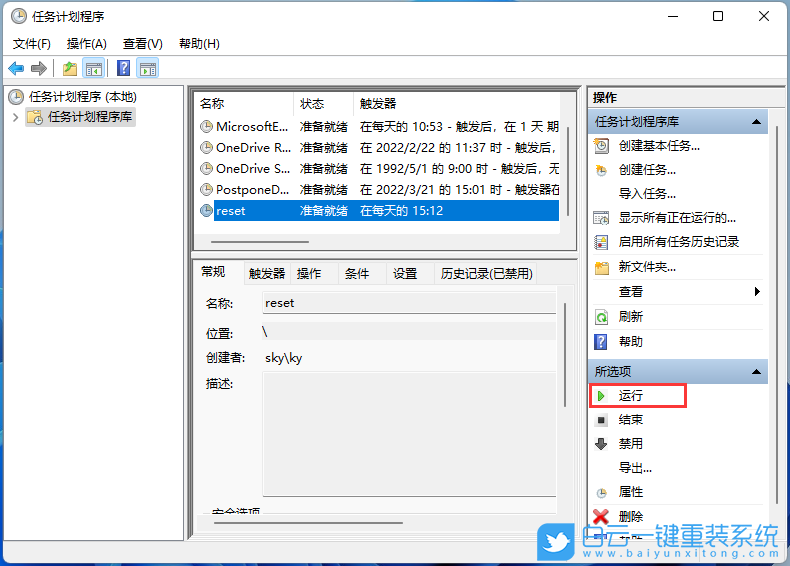Viewport: 790px width, 566px height.
Task: Click the 触发器 column header
Action: click(456, 104)
